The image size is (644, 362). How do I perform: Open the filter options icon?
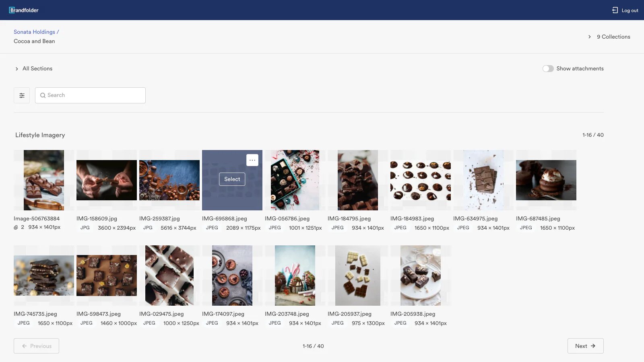pos(22,95)
